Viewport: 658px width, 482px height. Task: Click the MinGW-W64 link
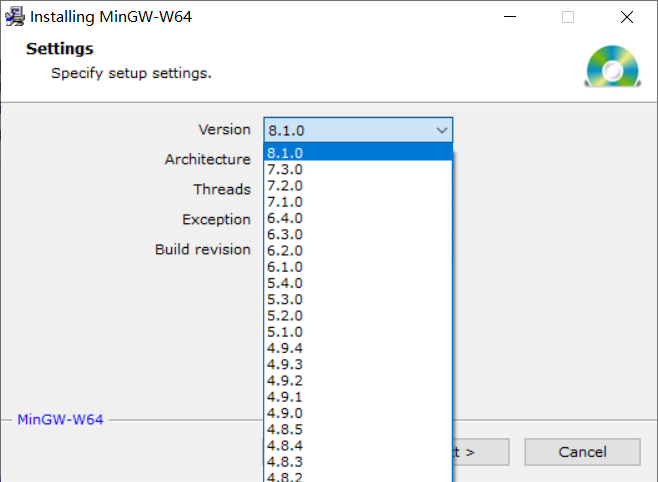60,419
